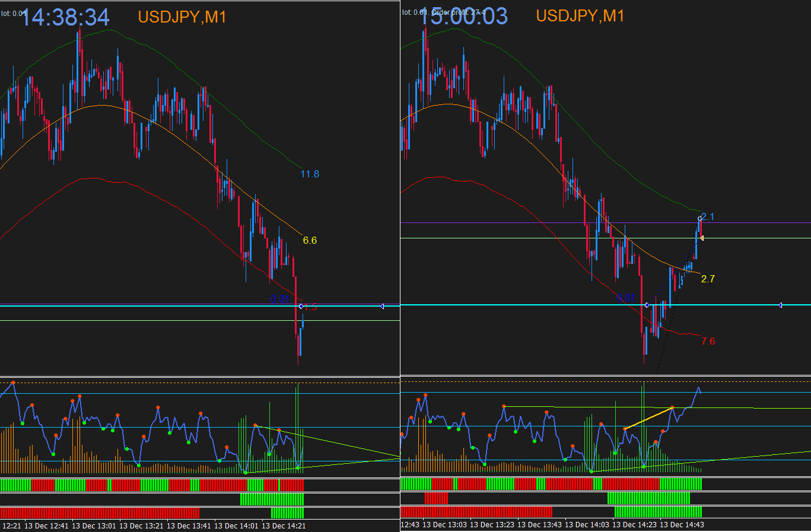Click the 'lot: 0.01. Order profit: 27.4' status text
Viewport: 811px width, 532px height.
pyautogui.click(x=444, y=12)
